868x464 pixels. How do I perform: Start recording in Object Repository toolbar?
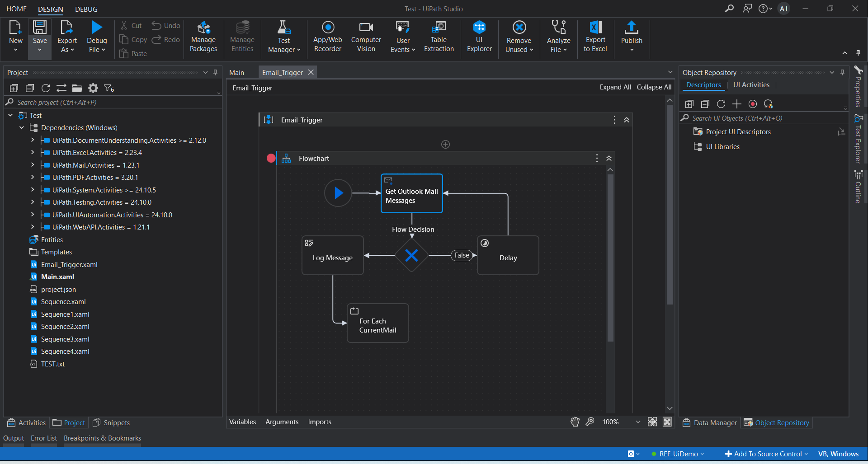753,104
